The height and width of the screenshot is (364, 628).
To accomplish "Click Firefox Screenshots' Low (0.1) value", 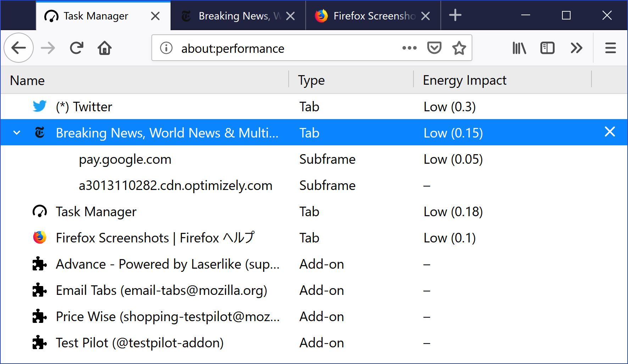I will tap(450, 238).
